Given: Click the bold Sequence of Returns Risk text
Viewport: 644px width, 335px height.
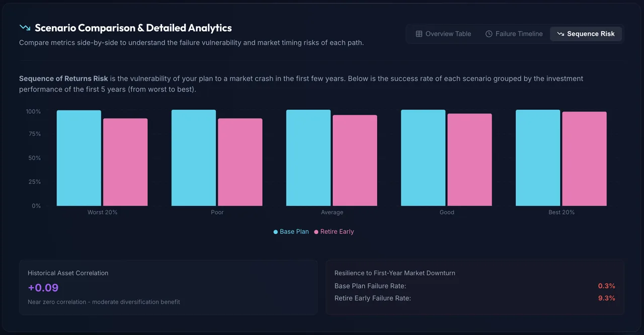Looking at the screenshot, I should tap(63, 79).
